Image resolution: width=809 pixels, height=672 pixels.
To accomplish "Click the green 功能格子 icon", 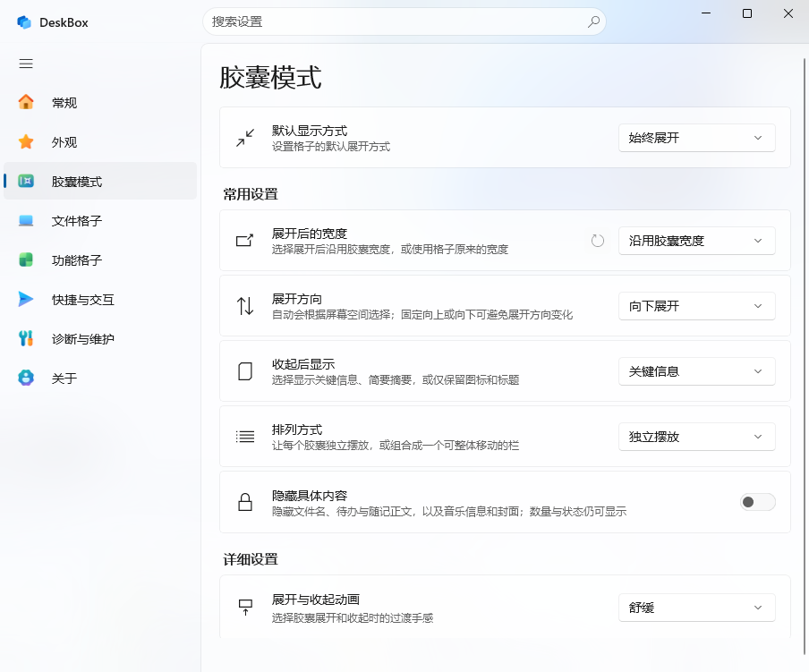I will pyautogui.click(x=26, y=259).
